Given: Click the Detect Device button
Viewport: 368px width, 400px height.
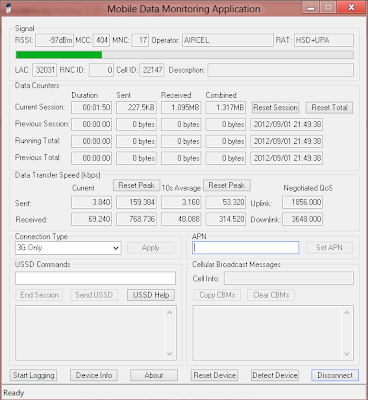Looking at the screenshot, I should coord(275,375).
